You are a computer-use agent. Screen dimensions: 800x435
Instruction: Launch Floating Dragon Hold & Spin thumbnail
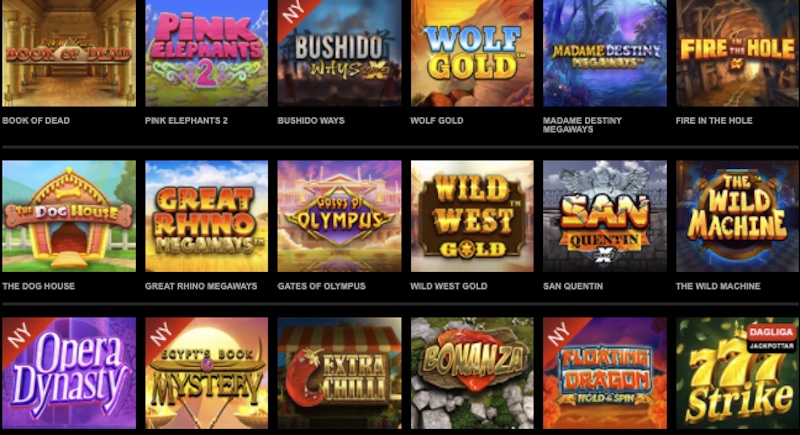pos(605,373)
